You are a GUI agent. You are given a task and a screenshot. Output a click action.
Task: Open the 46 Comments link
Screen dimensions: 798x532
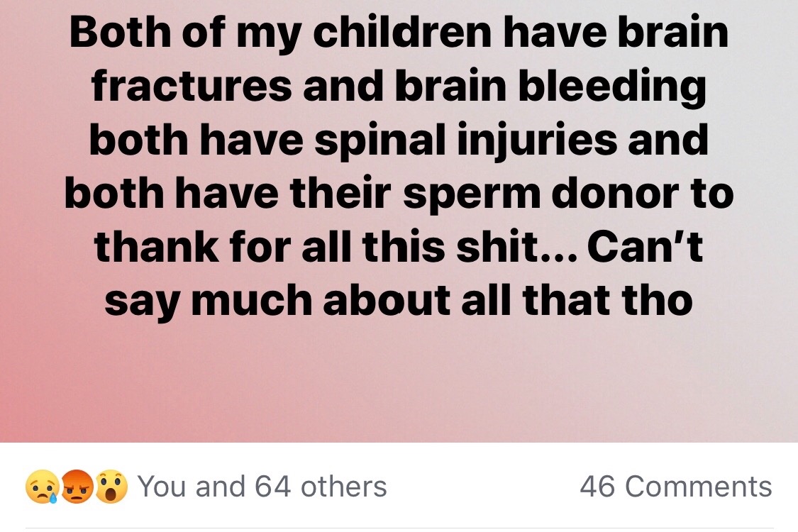676,486
